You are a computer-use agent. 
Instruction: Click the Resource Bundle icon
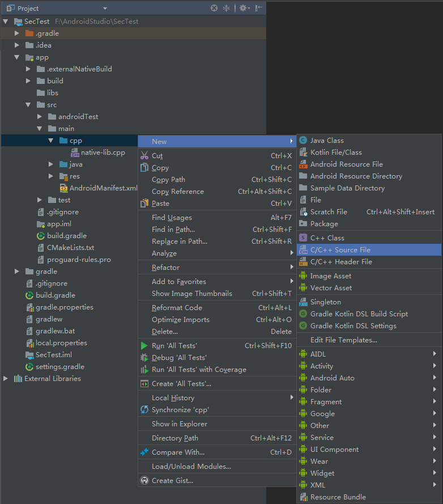(303, 497)
